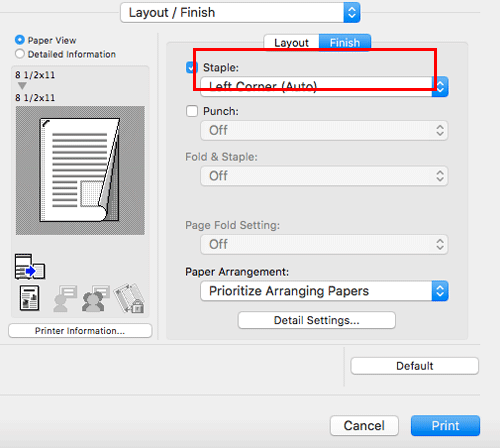Image resolution: width=500 pixels, height=448 pixels.
Task: Open the Staple position dropdown
Action: tap(324, 87)
